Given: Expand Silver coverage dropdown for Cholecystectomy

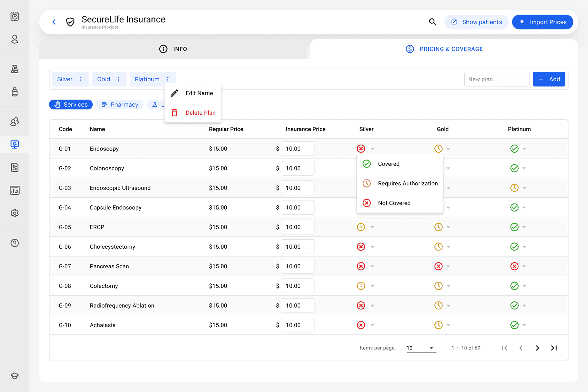Looking at the screenshot, I should [372, 247].
